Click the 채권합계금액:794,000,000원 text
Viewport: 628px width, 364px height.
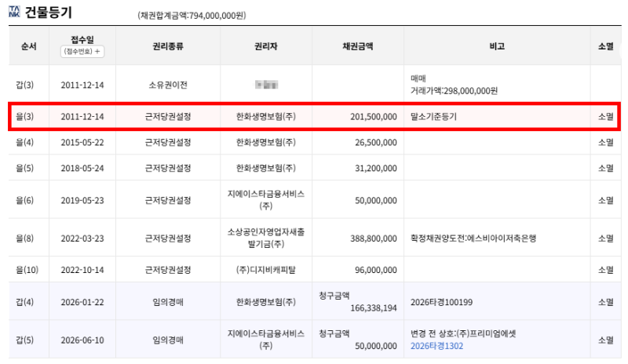tap(192, 16)
